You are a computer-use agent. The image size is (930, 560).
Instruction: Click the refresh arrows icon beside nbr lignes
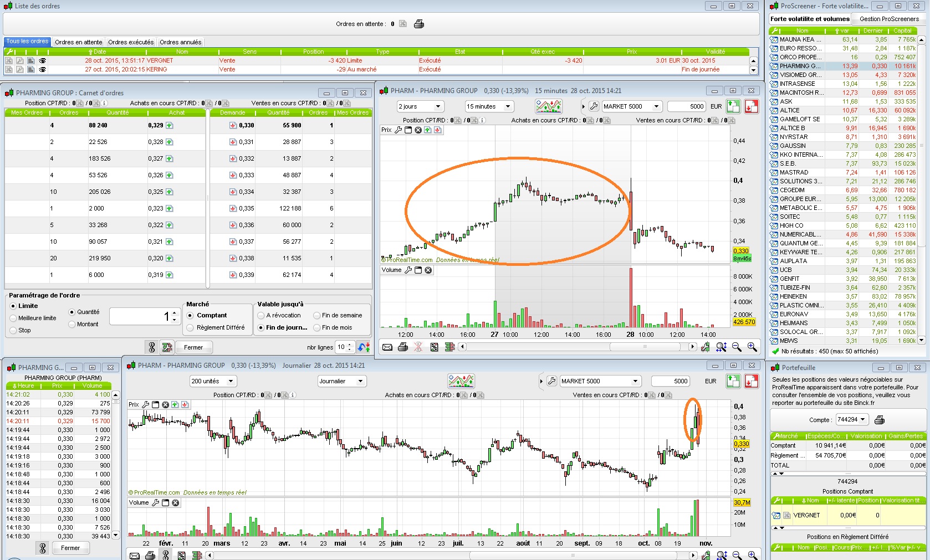pos(364,347)
